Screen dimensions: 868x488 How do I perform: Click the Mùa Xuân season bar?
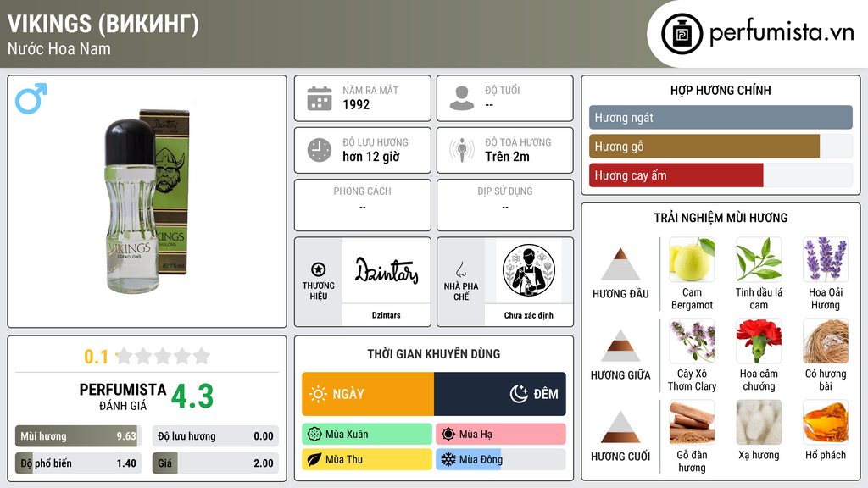click(367, 435)
